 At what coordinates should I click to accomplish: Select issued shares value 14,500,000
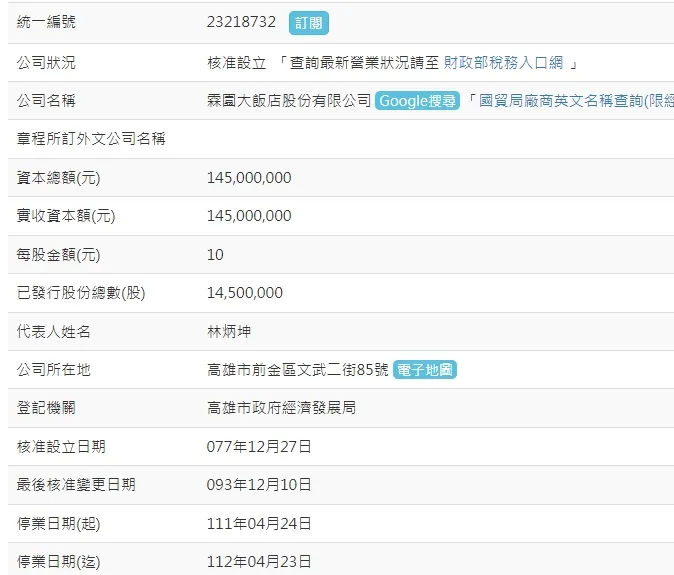245,293
